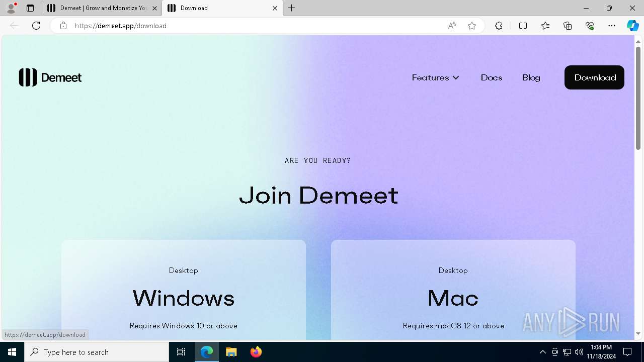Click the taskbar search box
The width and height of the screenshot is (644, 362).
[97, 352]
